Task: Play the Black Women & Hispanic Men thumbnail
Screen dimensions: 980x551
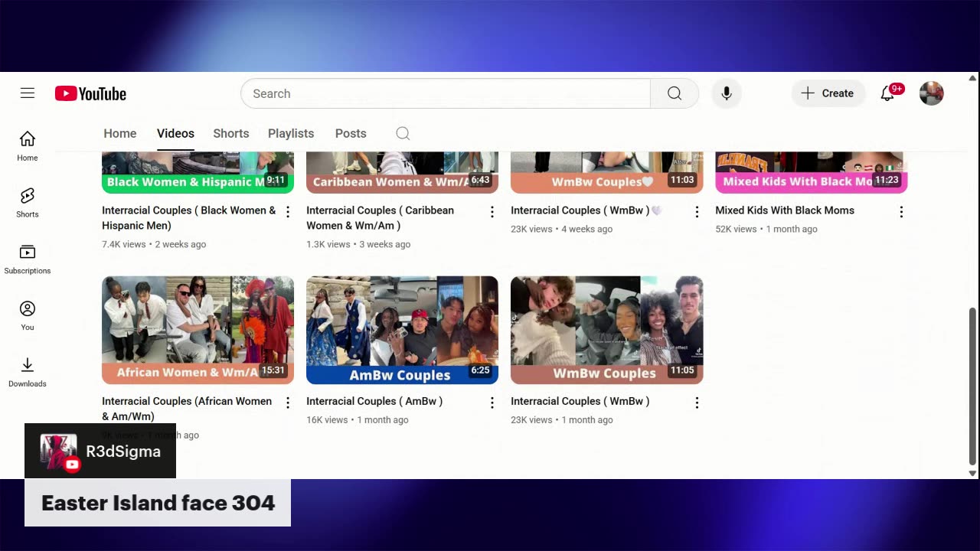Action: tap(198, 172)
